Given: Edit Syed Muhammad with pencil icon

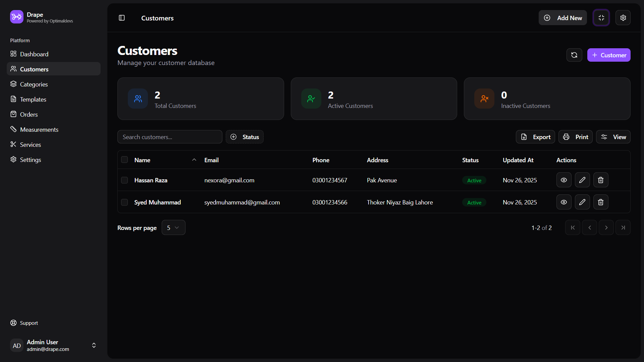Looking at the screenshot, I should [x=582, y=202].
